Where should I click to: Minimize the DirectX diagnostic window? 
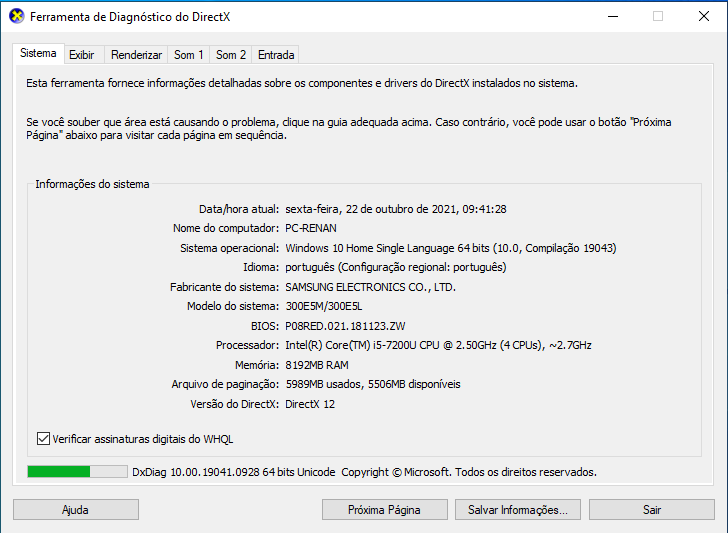coord(611,17)
